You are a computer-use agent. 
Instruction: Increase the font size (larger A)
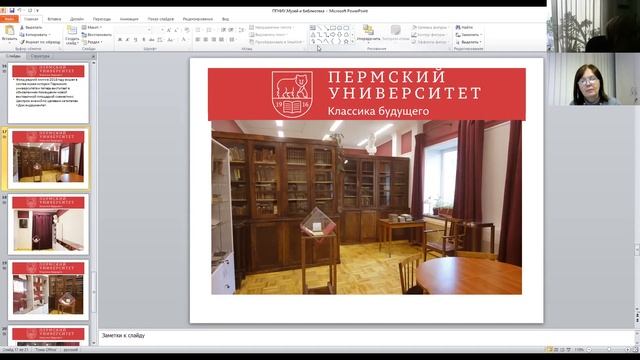click(169, 30)
